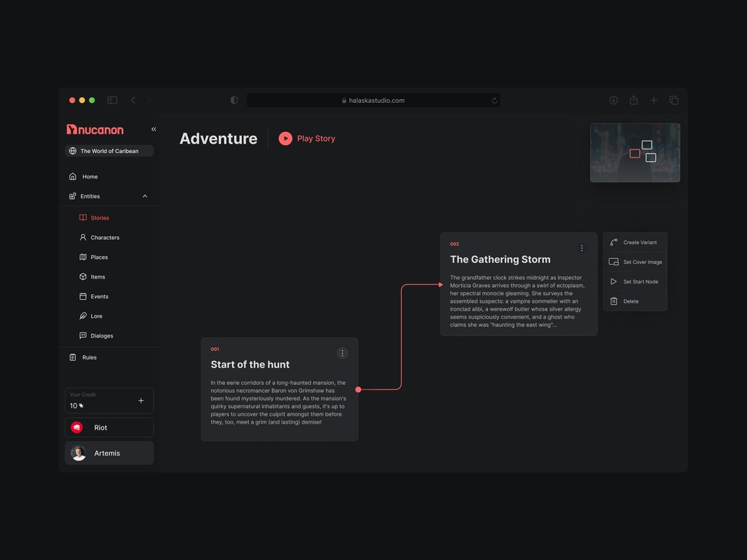Click the Items cube icon
The width and height of the screenshot is (747, 560).
click(x=83, y=276)
